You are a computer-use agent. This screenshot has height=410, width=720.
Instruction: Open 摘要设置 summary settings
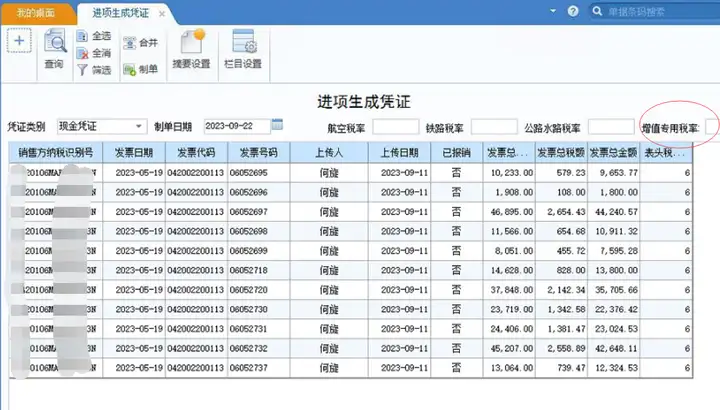(x=191, y=49)
